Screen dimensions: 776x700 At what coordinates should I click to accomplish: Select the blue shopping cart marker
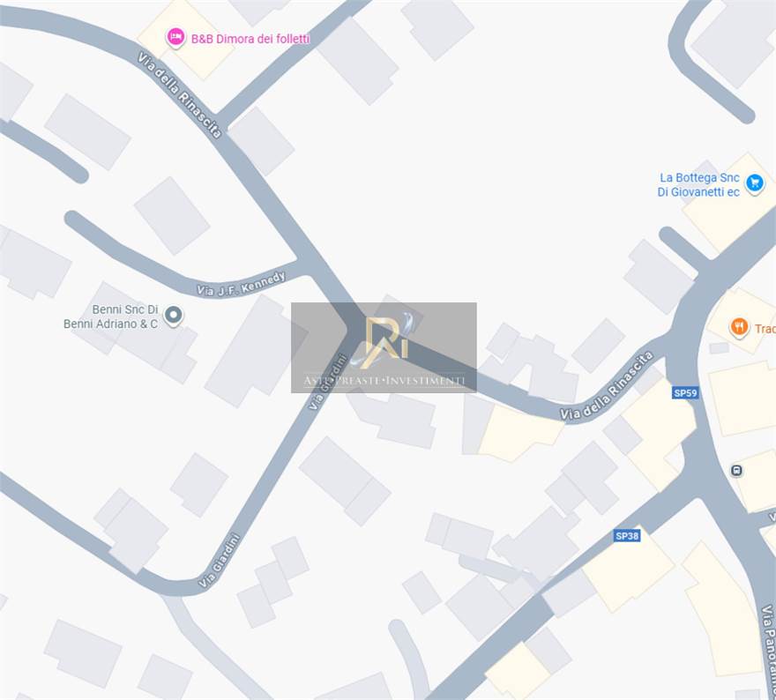[x=755, y=183]
